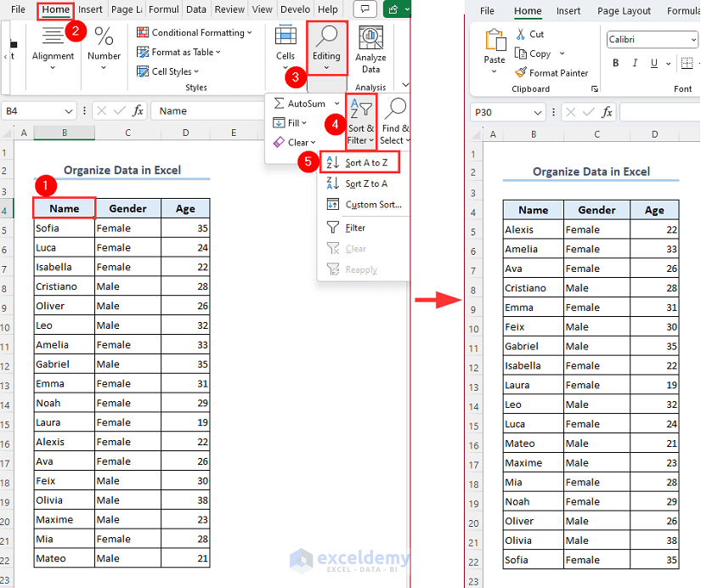The height and width of the screenshot is (588, 701).
Task: Click the Comments bubble icon at the top
Action: tap(365, 8)
